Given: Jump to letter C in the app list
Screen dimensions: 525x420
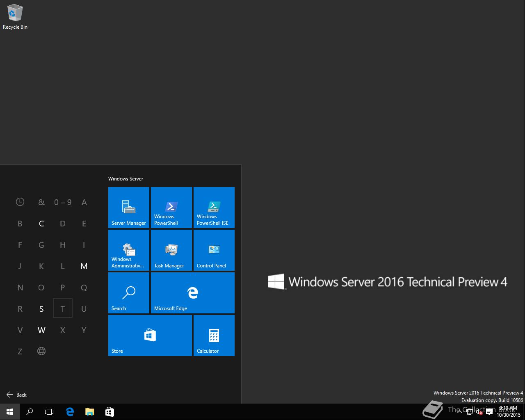Looking at the screenshot, I should click(41, 224).
